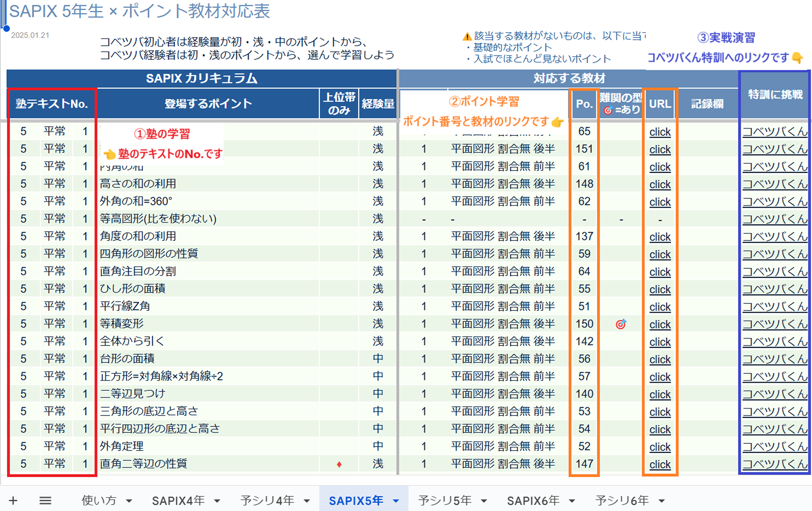This screenshot has width=812, height=511.
Task: Select the 登場するポイント column header
Action: [208, 104]
